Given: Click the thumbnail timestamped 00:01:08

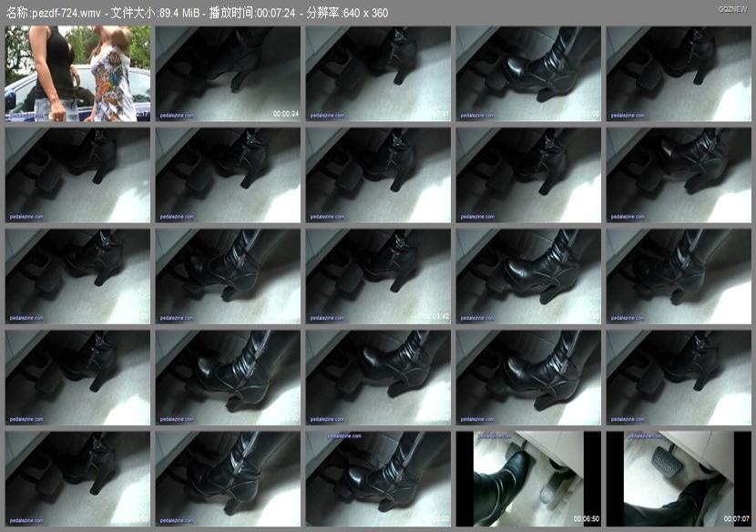Looking at the screenshot, I should [x=528, y=74].
